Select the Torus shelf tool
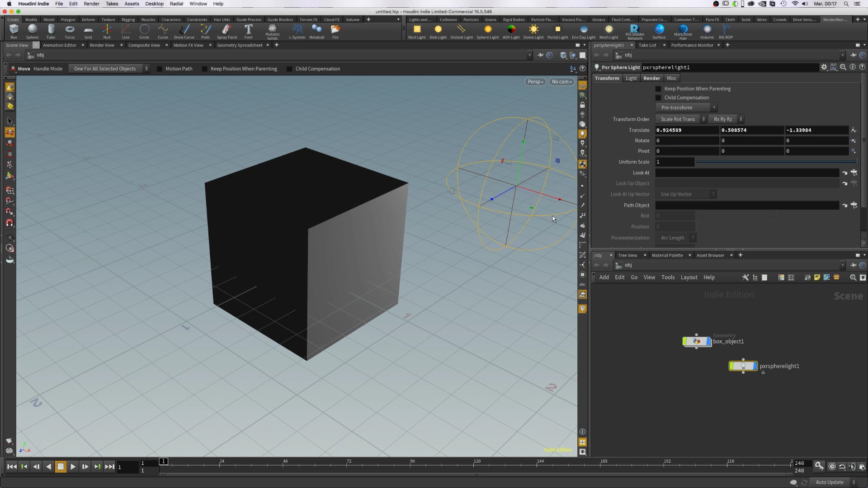 click(70, 32)
